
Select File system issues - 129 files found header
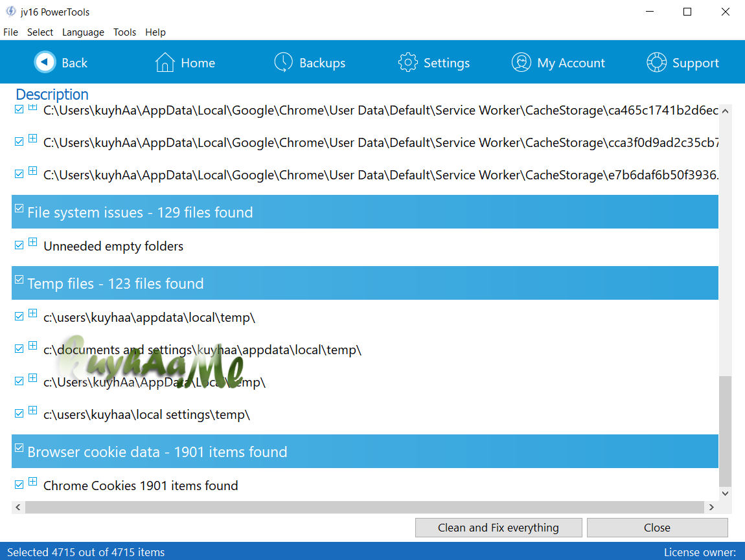365,212
